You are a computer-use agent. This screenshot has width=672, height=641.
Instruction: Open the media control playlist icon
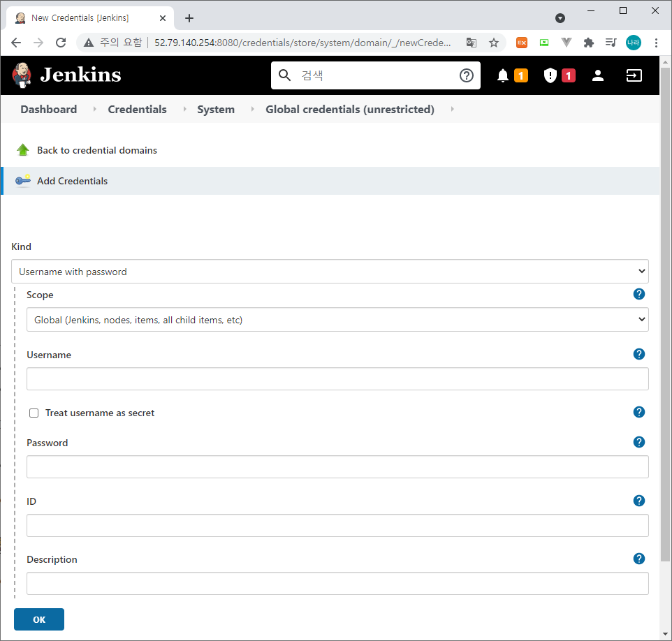coord(611,43)
